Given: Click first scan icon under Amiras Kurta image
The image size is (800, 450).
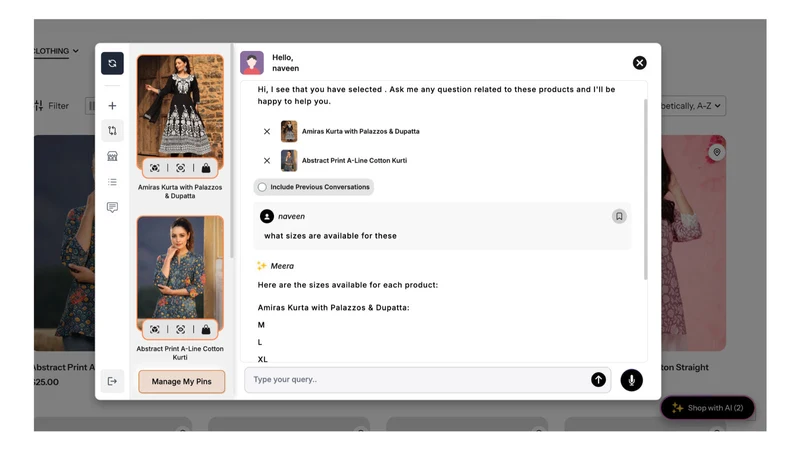Looking at the screenshot, I should 155,168.
